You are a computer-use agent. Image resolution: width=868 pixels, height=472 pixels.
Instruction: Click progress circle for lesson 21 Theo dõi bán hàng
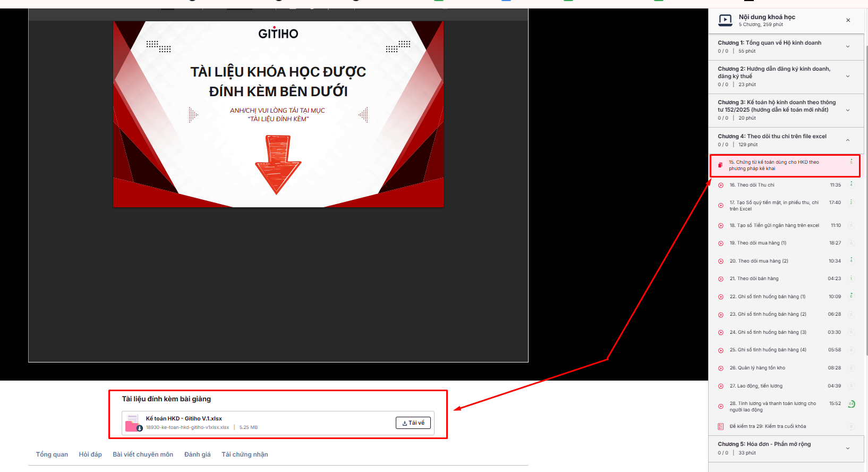(x=851, y=278)
